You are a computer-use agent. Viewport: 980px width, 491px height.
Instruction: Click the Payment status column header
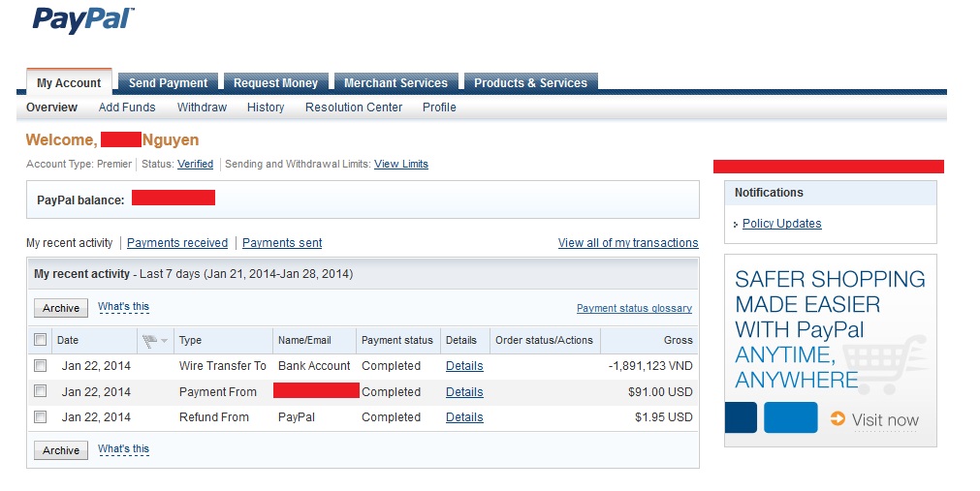396,341
